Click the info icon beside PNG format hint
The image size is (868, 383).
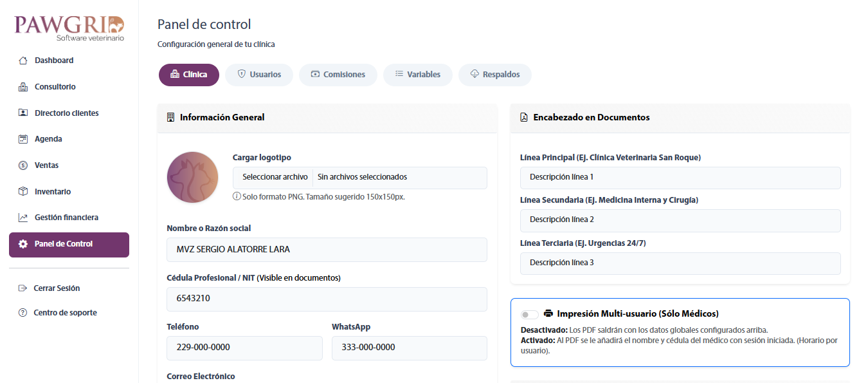pos(237,196)
